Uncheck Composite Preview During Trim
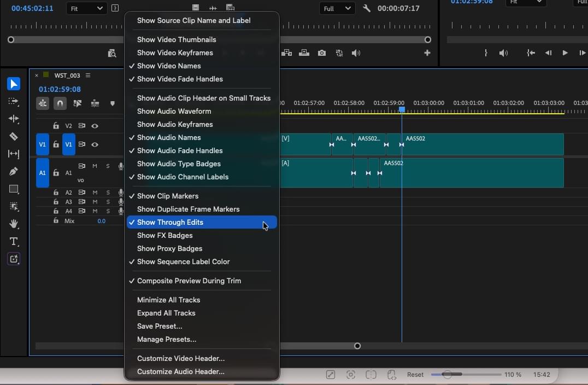This screenshot has width=588, height=385. click(x=202, y=281)
